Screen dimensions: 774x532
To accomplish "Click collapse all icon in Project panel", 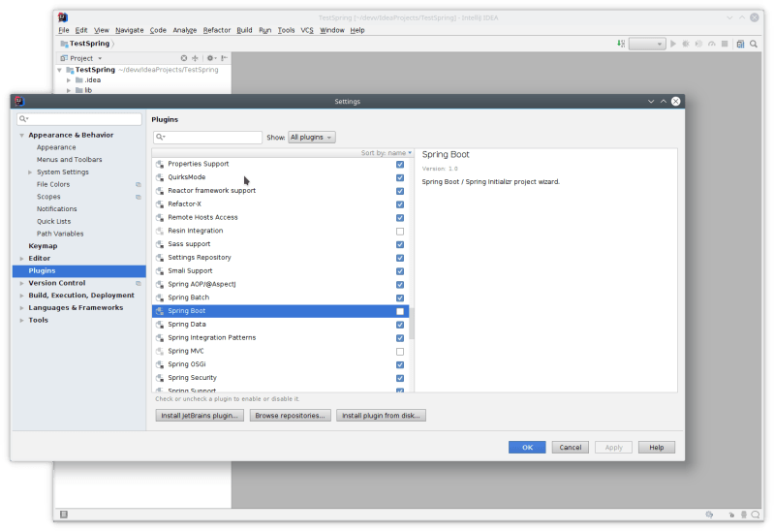I will [x=195, y=58].
